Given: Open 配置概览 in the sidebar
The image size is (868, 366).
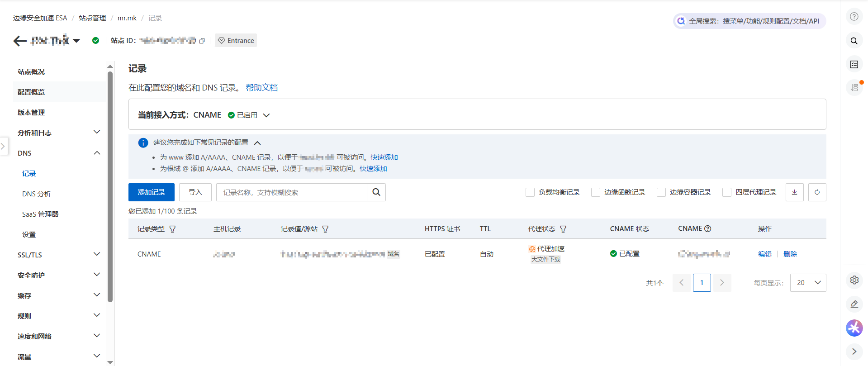Looking at the screenshot, I should (31, 92).
